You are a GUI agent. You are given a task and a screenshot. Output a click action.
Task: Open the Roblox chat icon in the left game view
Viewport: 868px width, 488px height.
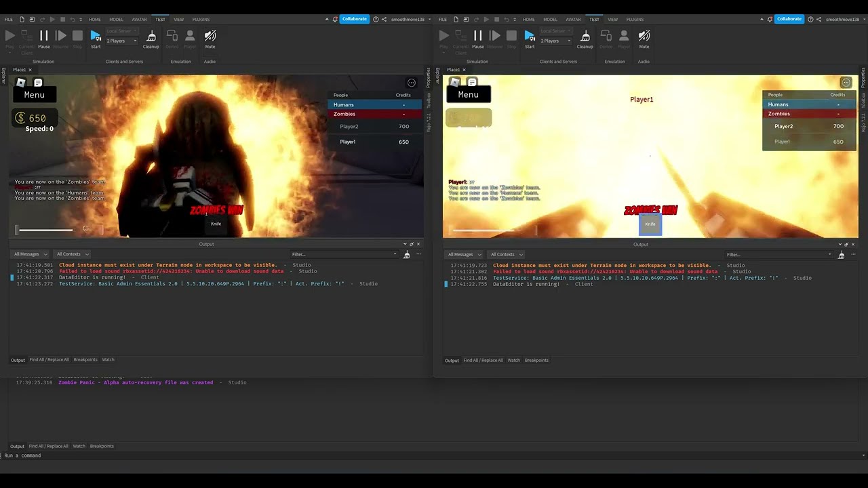(38, 83)
